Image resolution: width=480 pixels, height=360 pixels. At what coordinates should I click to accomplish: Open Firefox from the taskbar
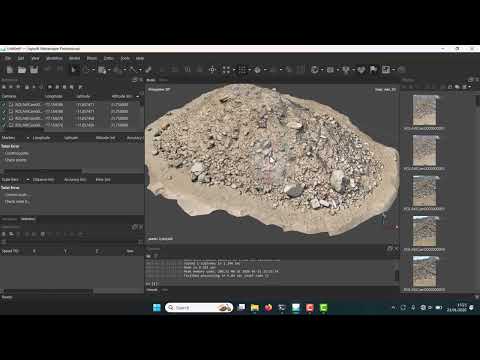point(268,308)
